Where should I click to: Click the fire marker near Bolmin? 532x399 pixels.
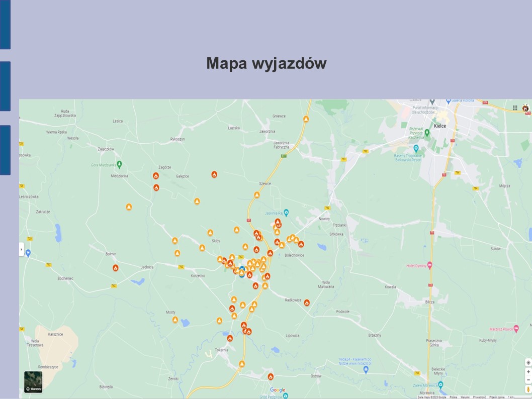click(116, 268)
